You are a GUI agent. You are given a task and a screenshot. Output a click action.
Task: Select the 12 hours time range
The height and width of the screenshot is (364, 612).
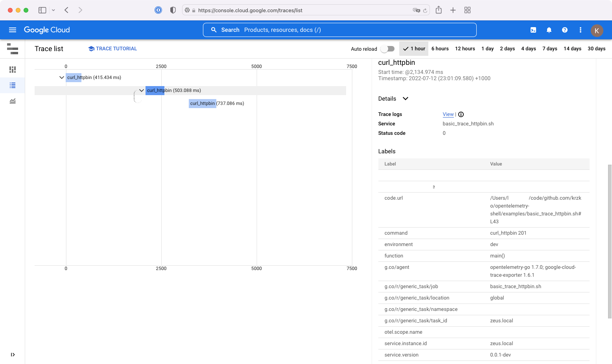(x=465, y=49)
